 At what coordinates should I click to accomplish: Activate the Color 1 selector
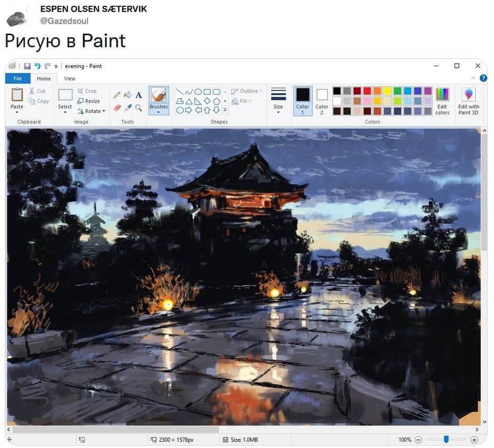pyautogui.click(x=303, y=101)
